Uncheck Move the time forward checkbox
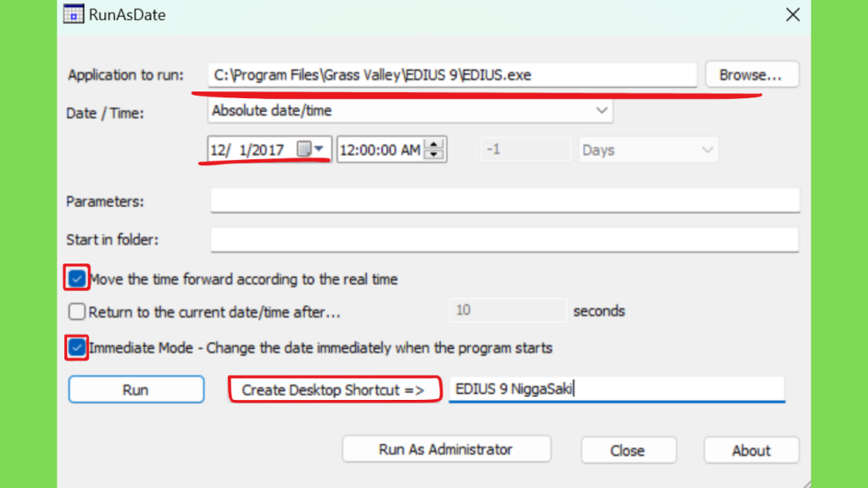The height and width of the screenshot is (488, 868). coord(77,278)
